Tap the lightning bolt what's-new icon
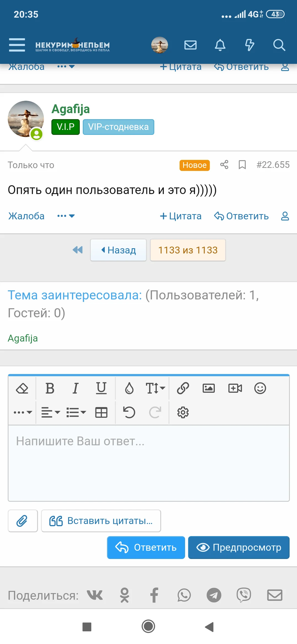The width and height of the screenshot is (297, 644). pyautogui.click(x=249, y=45)
